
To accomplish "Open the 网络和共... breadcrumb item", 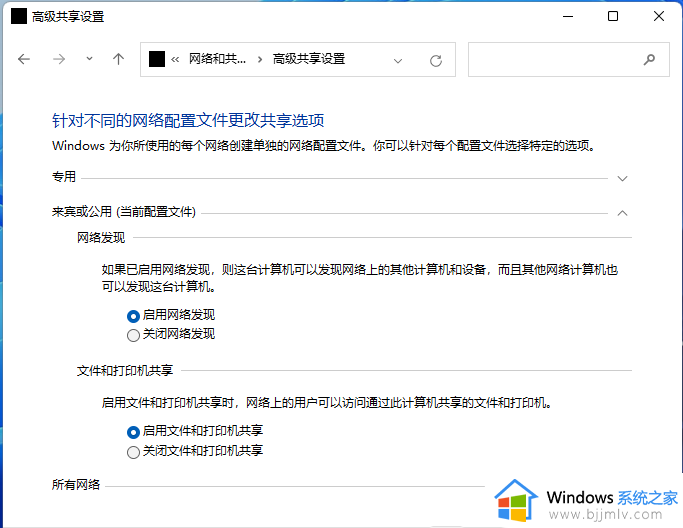I will pyautogui.click(x=217, y=59).
